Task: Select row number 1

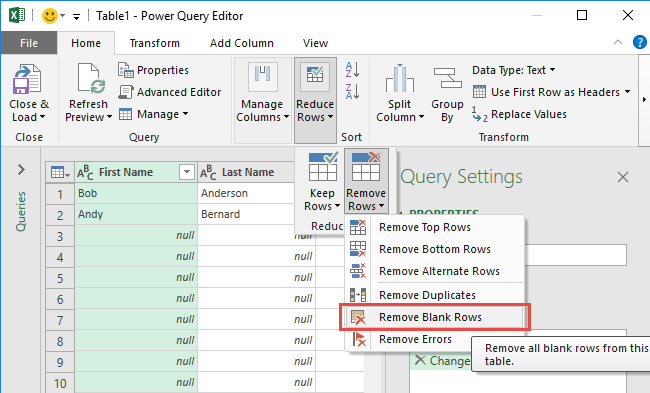Action: (x=60, y=194)
